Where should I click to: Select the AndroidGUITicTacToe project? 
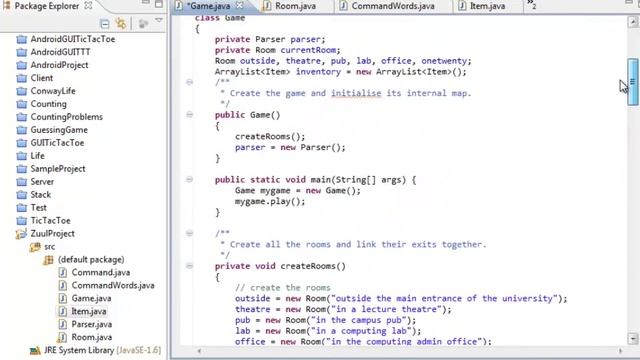pyautogui.click(x=73, y=39)
